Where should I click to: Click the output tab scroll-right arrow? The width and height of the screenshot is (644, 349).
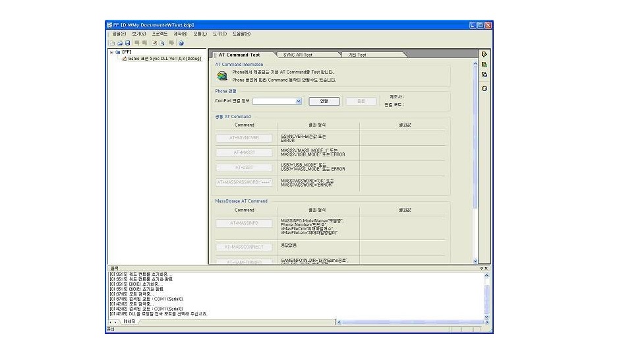pyautogui.click(x=115, y=322)
